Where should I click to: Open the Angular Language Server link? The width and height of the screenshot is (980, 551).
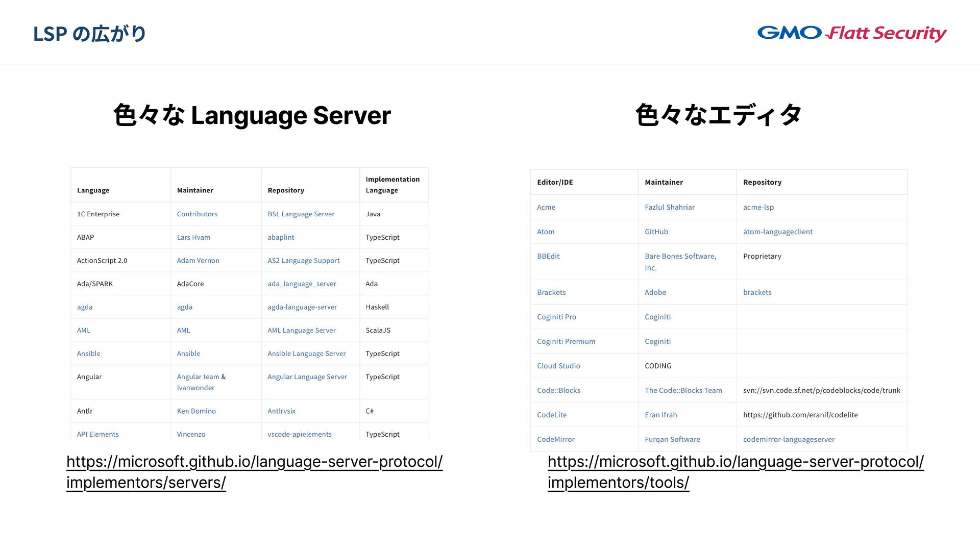click(x=307, y=377)
